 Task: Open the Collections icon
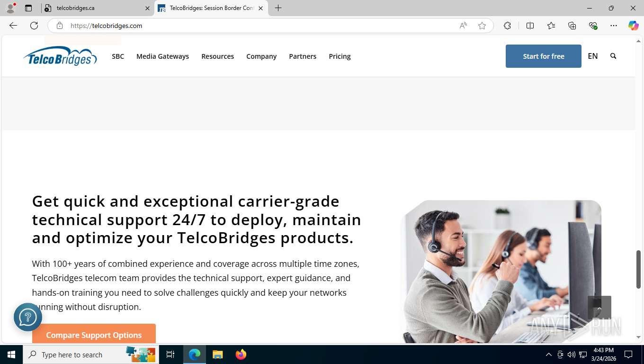click(572, 26)
